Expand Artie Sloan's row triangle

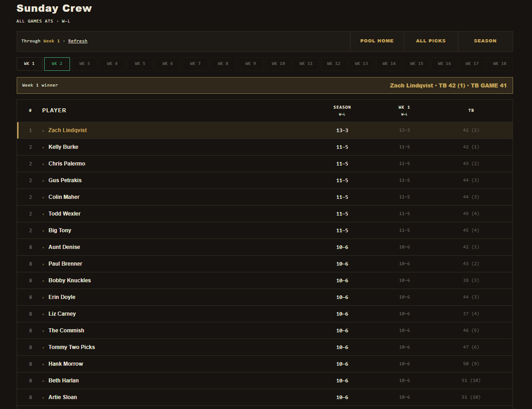tap(43, 397)
